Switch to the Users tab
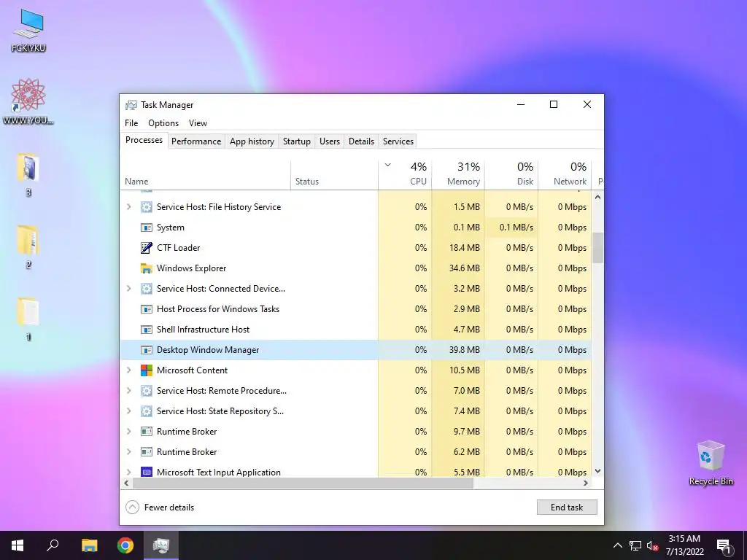This screenshot has width=747, height=560. click(330, 141)
